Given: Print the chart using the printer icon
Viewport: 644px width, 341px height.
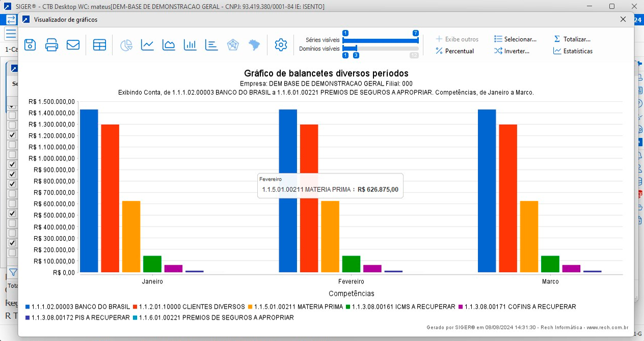Looking at the screenshot, I should pyautogui.click(x=51, y=45).
